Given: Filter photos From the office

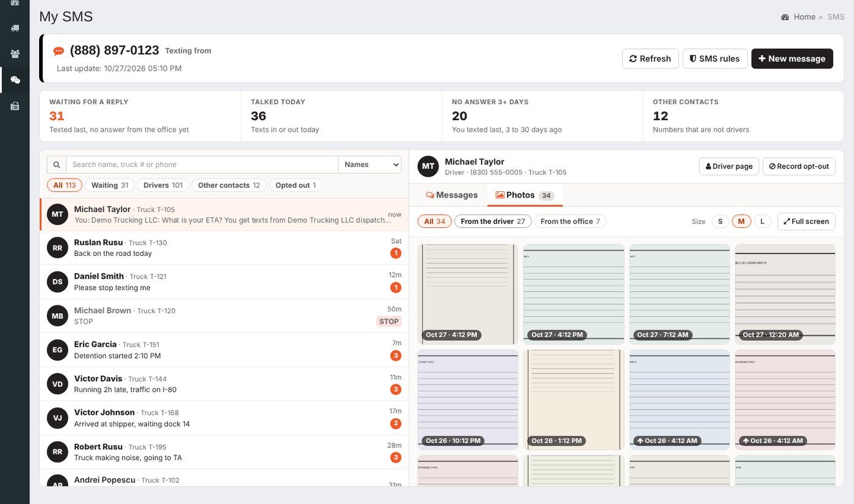Looking at the screenshot, I should tap(570, 221).
